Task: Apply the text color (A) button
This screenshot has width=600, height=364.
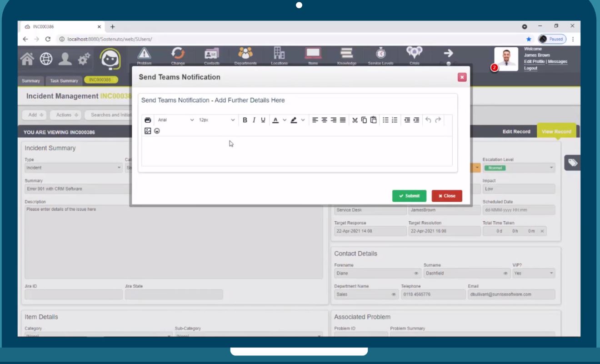Action: pyautogui.click(x=276, y=120)
